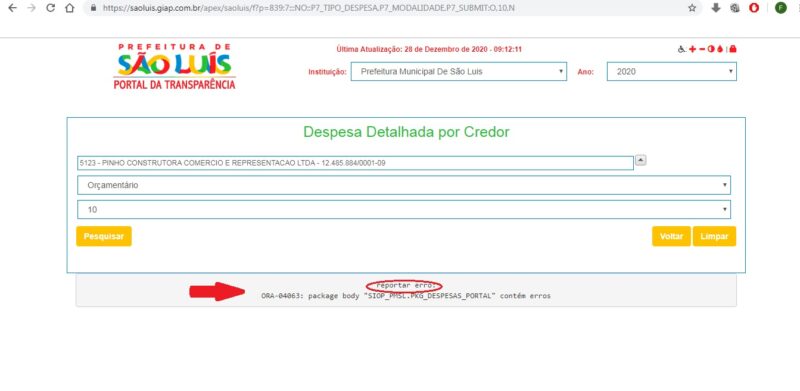This screenshot has height=391, width=800.
Task: Click the Pesquisar button
Action: point(104,236)
